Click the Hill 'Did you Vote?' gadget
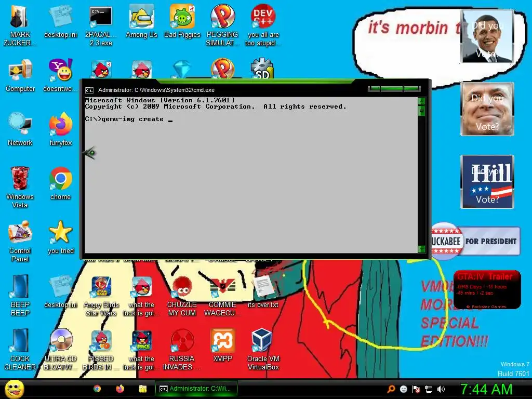Viewport: 532px width, 399px height. click(x=487, y=182)
